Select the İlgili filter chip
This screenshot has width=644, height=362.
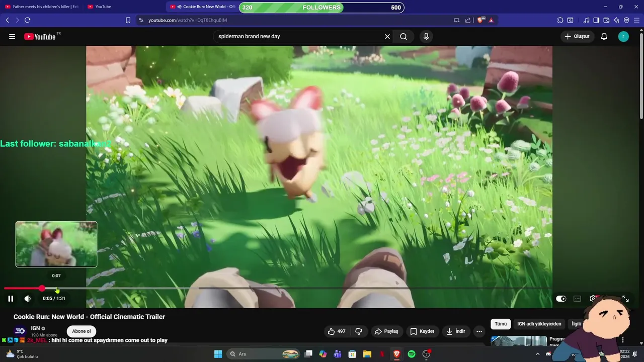[x=576, y=324]
